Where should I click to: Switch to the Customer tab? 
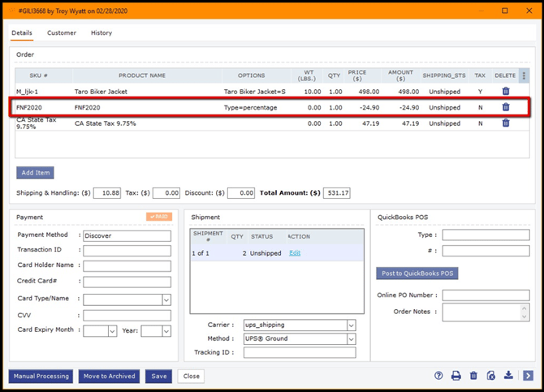pos(62,33)
